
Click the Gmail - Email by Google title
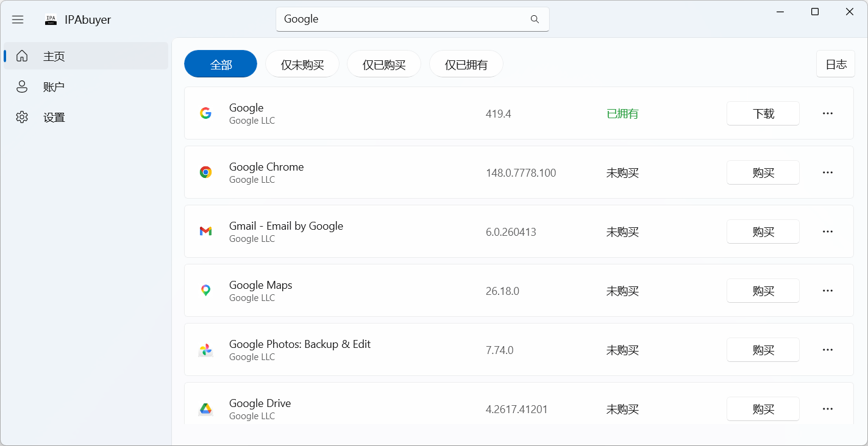(286, 226)
